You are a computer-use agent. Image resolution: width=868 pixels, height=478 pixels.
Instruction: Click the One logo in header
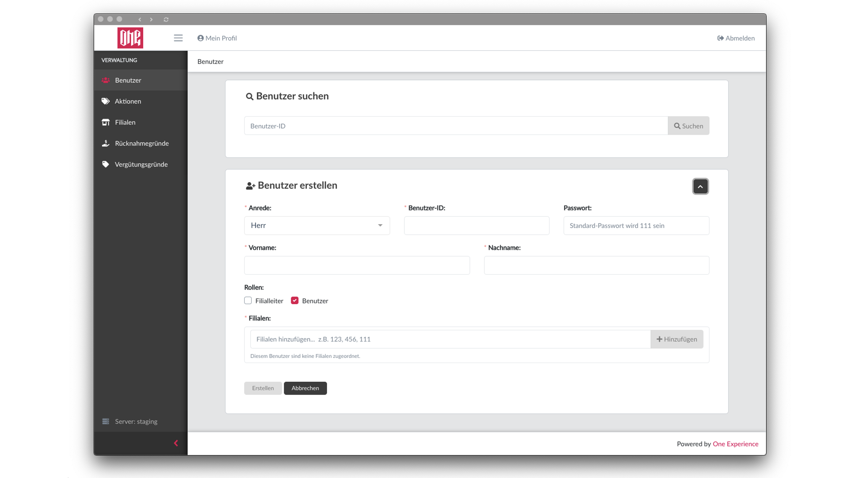130,38
